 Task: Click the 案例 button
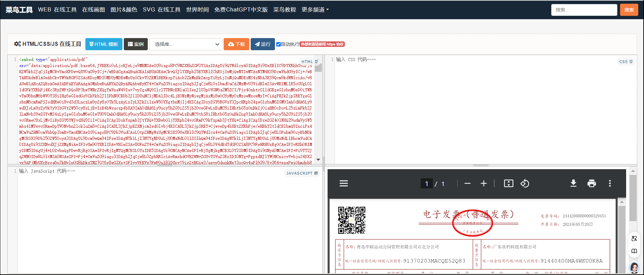(x=136, y=44)
